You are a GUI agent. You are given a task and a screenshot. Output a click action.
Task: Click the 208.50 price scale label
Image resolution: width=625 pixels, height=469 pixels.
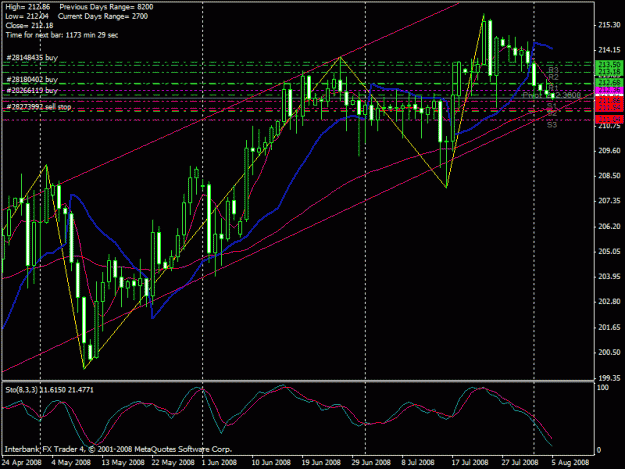609,176
